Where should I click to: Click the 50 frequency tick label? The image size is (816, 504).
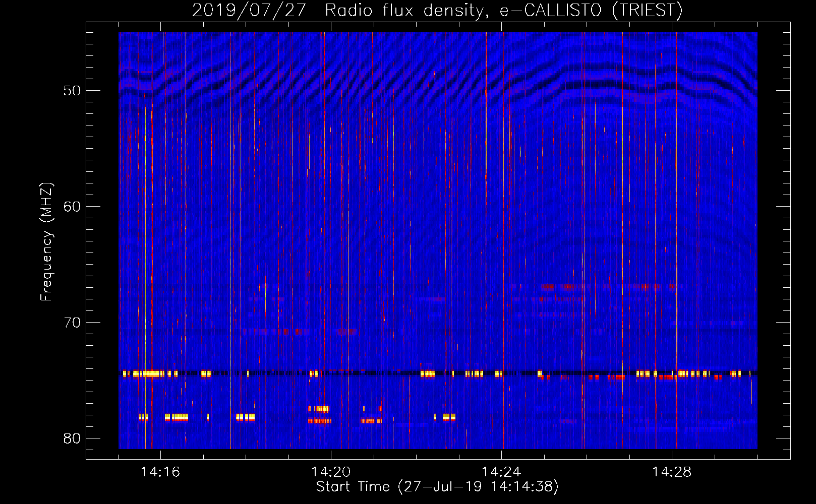[x=73, y=91]
